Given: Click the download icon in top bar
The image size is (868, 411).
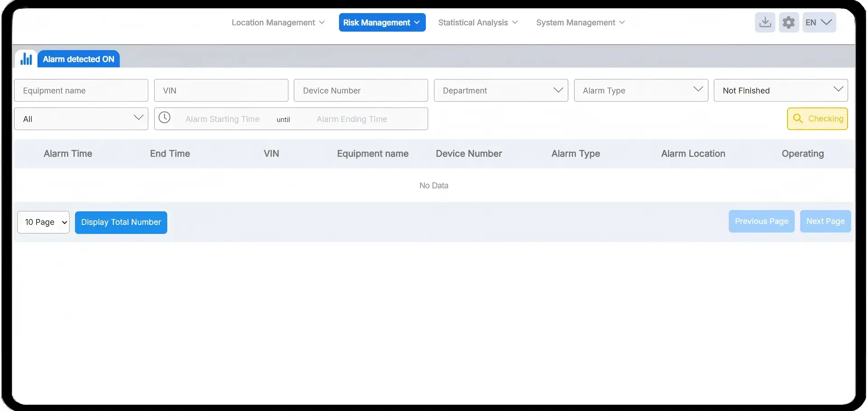Looking at the screenshot, I should [x=765, y=23].
